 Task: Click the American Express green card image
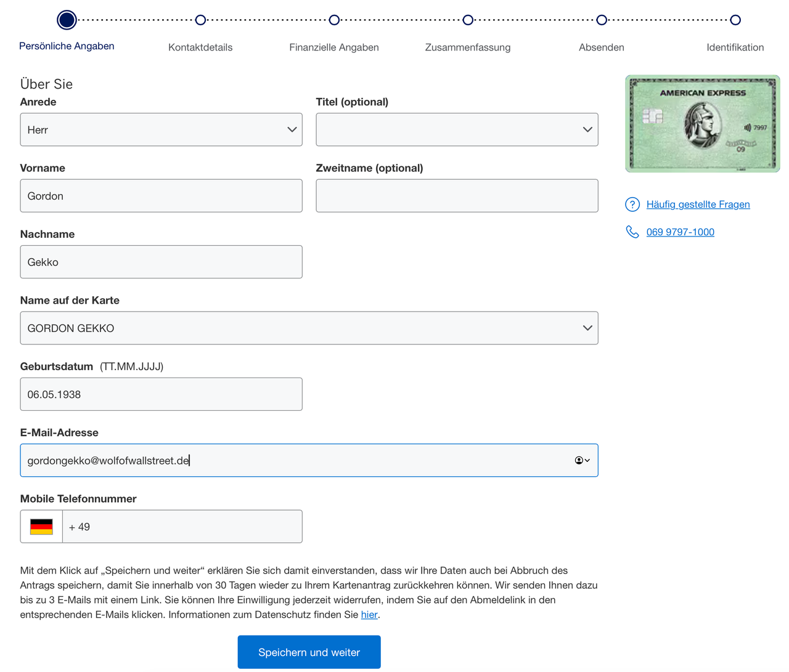(703, 124)
